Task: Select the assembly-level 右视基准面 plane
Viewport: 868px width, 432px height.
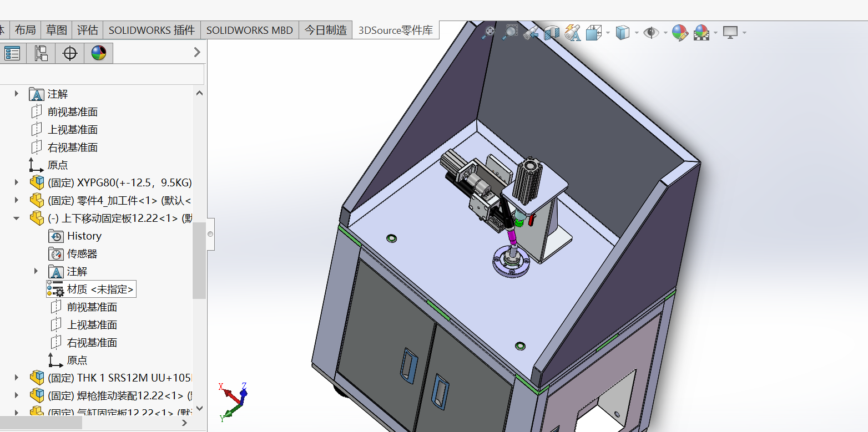Action: [x=73, y=148]
